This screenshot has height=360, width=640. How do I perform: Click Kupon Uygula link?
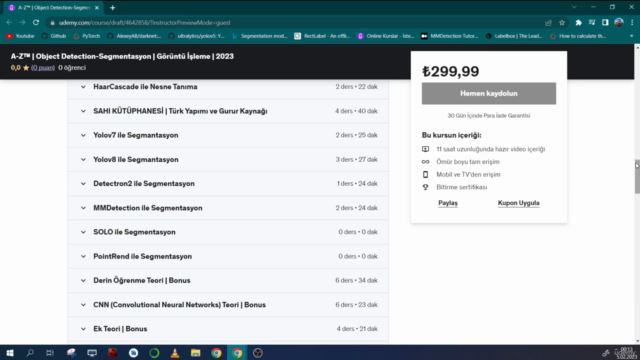point(518,203)
